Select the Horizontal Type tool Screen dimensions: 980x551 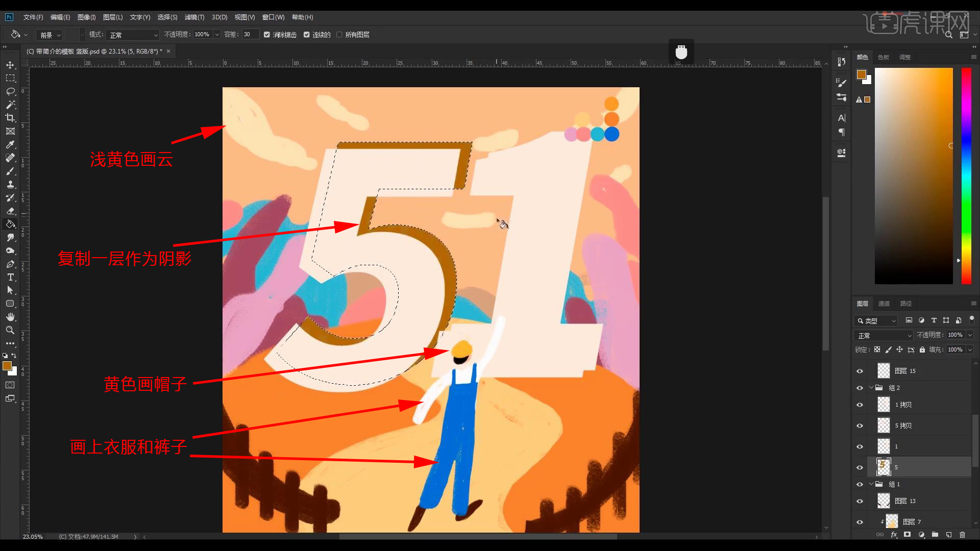10,278
